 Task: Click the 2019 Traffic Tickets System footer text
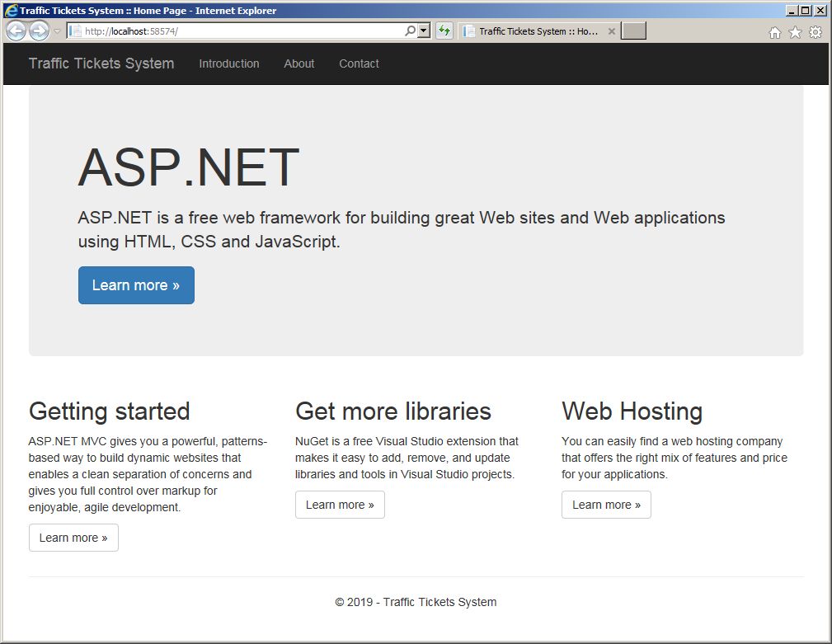pyautogui.click(x=416, y=602)
